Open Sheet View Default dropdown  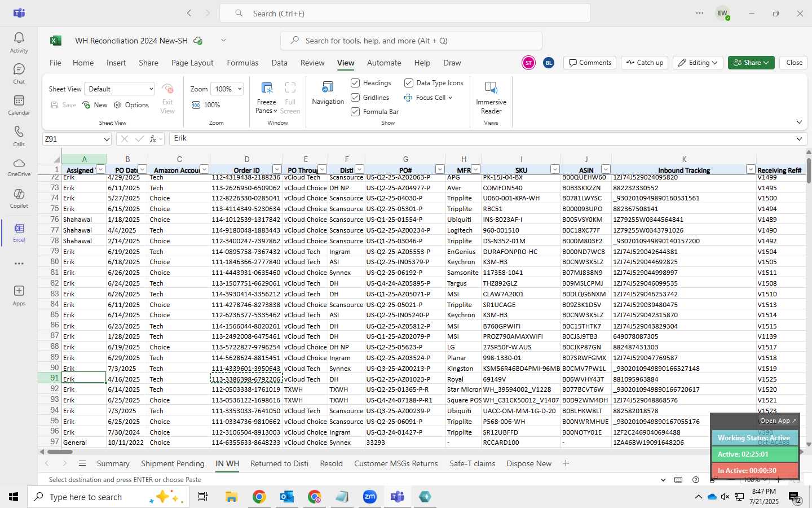pyautogui.click(x=120, y=89)
